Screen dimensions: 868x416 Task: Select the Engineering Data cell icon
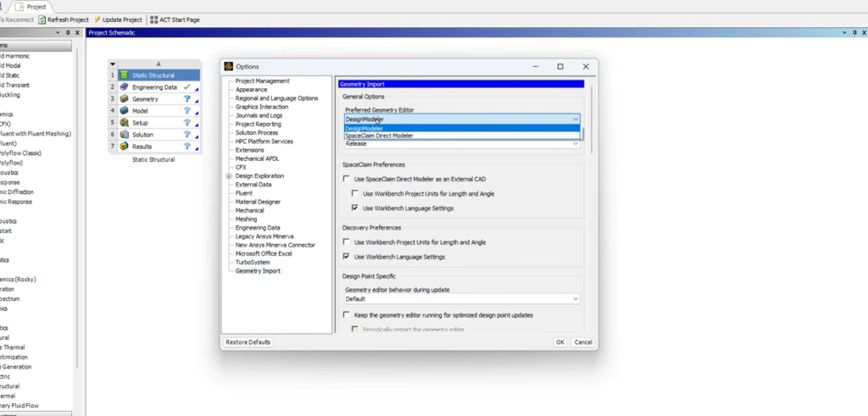[124, 87]
